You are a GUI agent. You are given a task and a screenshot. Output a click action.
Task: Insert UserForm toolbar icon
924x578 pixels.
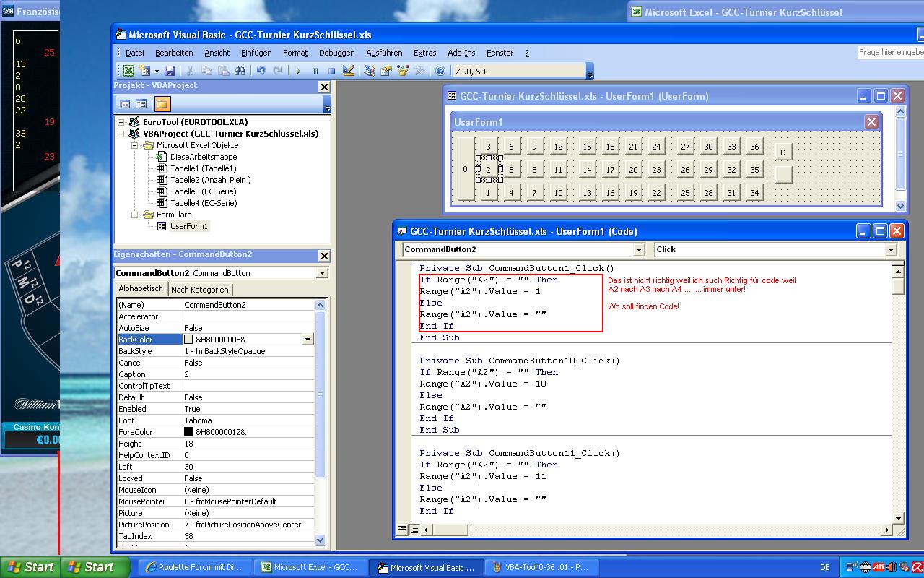tap(144, 71)
